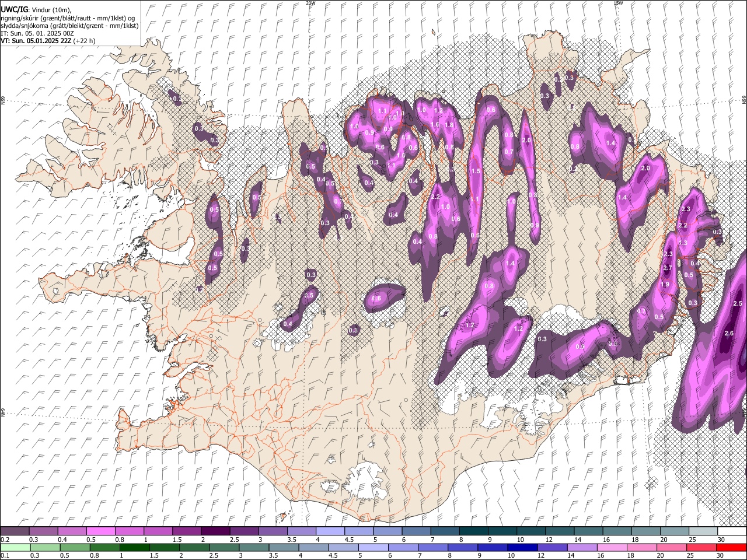The height and width of the screenshot is (560, 747).
Task: Pick the bright red swatch at the legend end
Action: pyautogui.click(x=731, y=547)
